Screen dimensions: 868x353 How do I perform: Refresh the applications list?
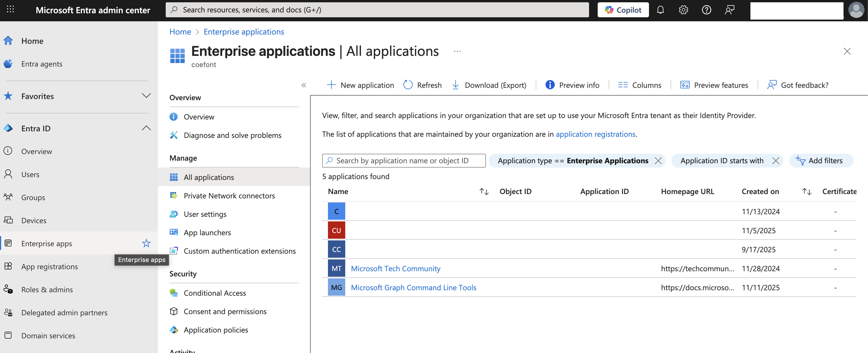(422, 85)
